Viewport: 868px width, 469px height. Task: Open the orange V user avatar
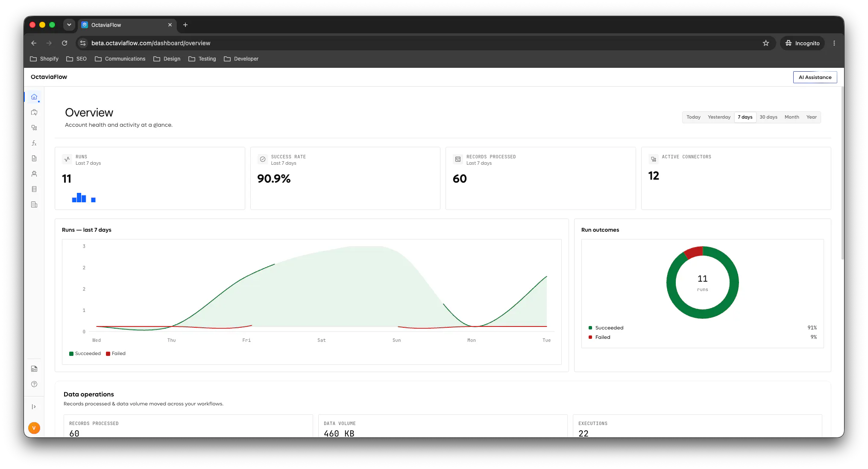(x=34, y=428)
